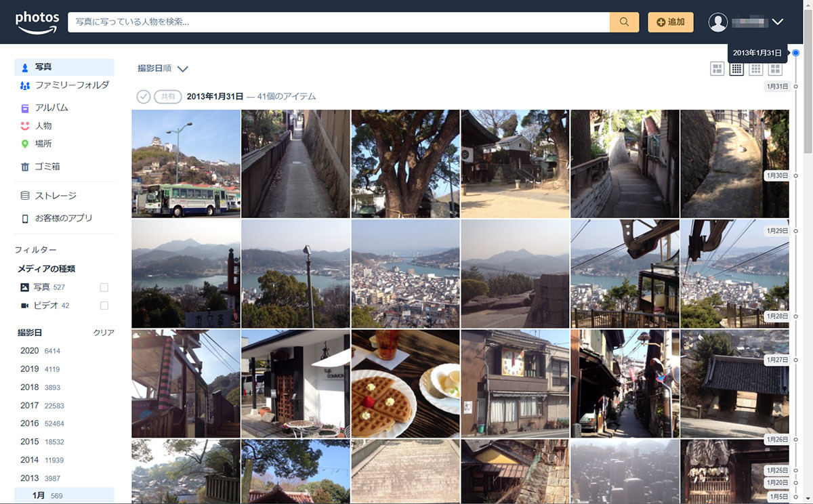Open the waffles on plate photo

[x=405, y=383]
